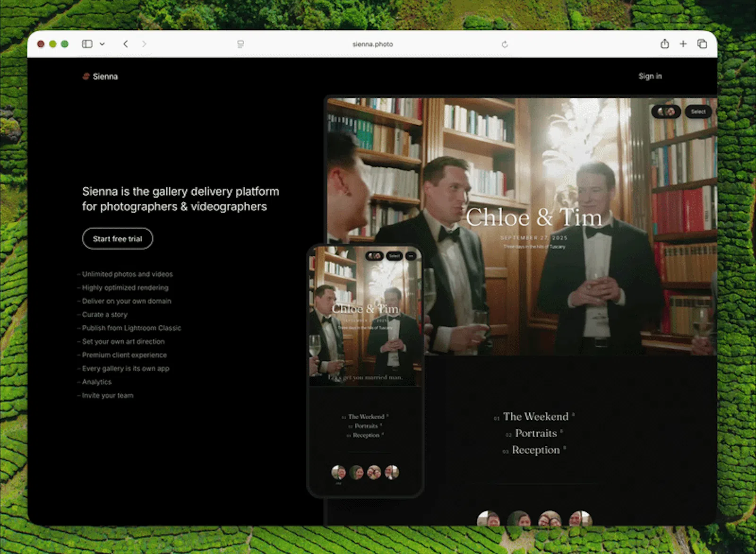Toggle the Safari sidebar icon
Screen dimensions: 756x554
(87, 44)
